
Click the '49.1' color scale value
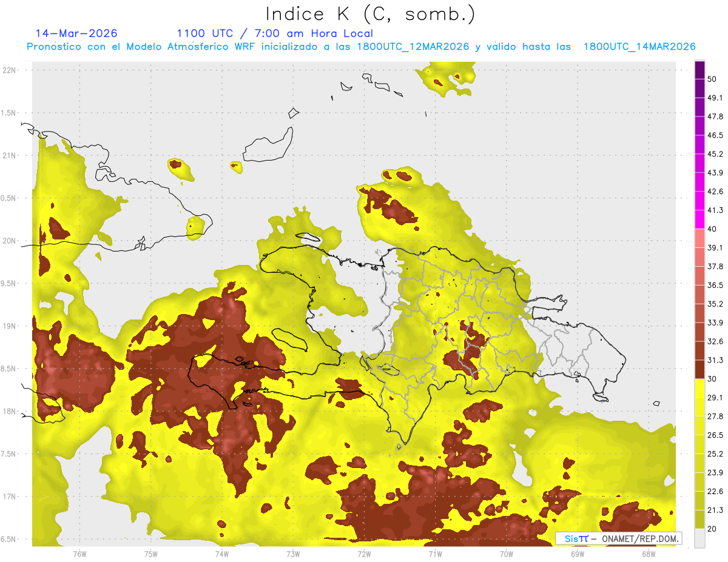715,98
